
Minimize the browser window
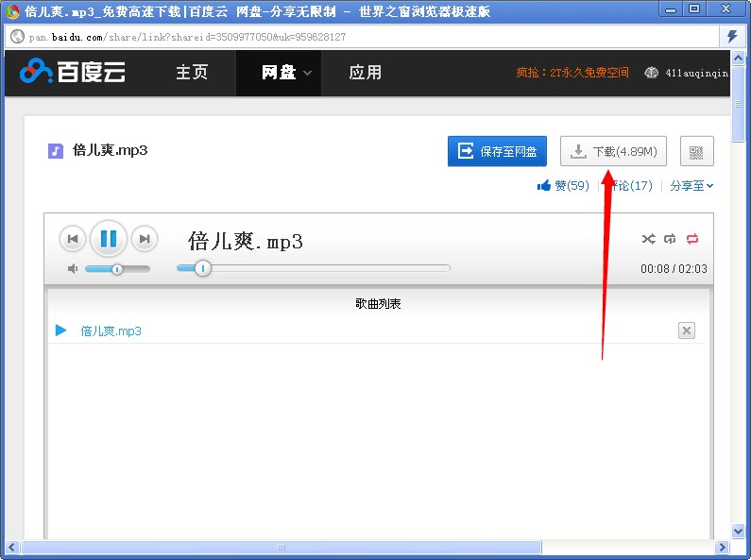click(671, 9)
